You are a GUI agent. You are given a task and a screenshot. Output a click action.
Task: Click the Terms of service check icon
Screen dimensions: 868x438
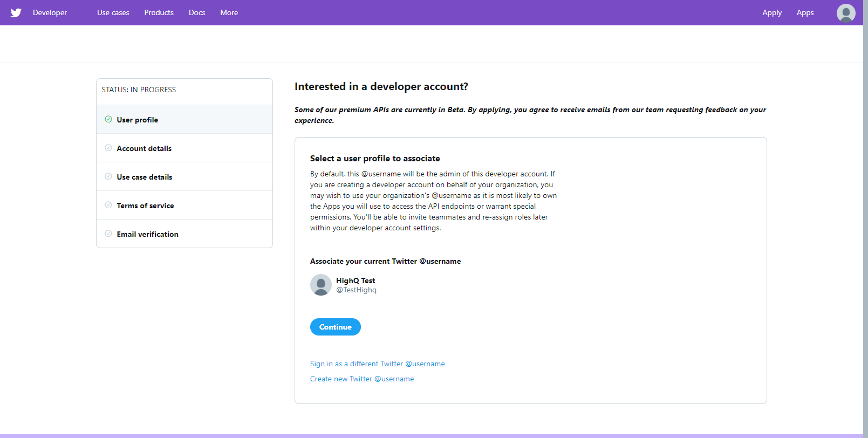(108, 205)
